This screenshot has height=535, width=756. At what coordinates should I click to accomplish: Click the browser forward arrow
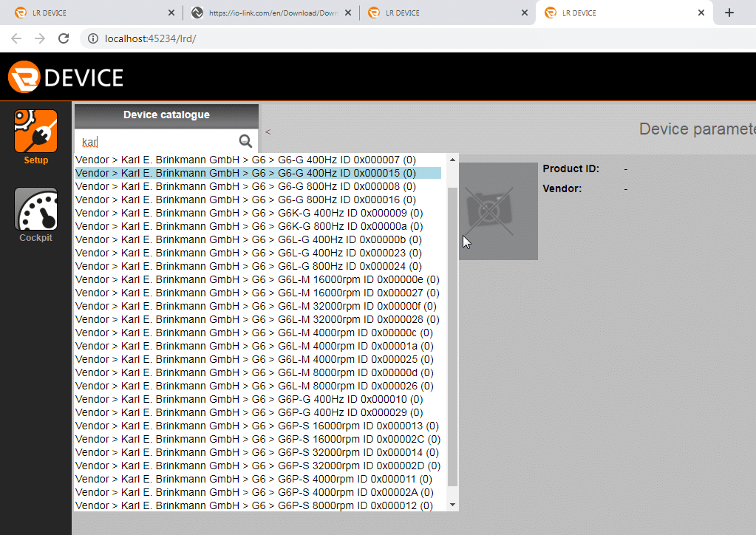coord(40,38)
